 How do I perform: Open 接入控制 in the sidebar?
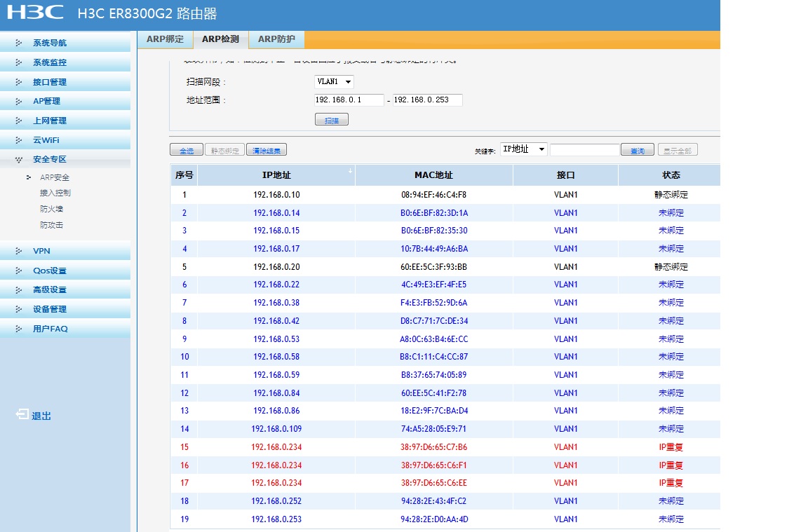[x=55, y=193]
